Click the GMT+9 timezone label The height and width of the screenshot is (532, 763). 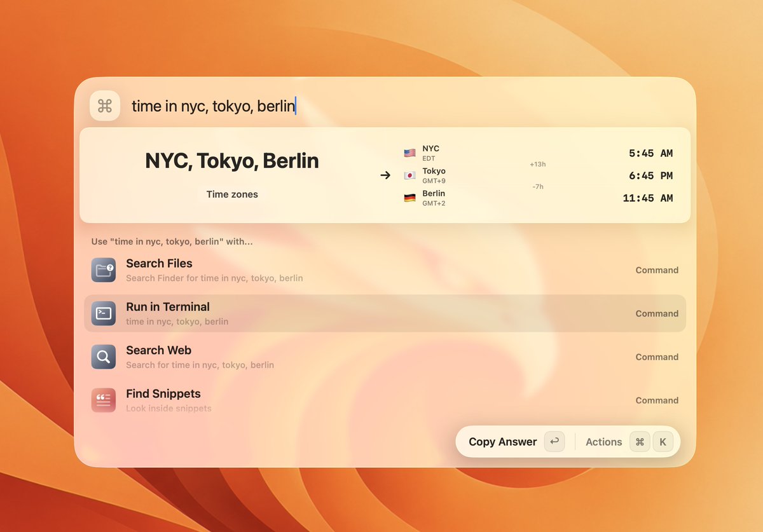(x=434, y=181)
